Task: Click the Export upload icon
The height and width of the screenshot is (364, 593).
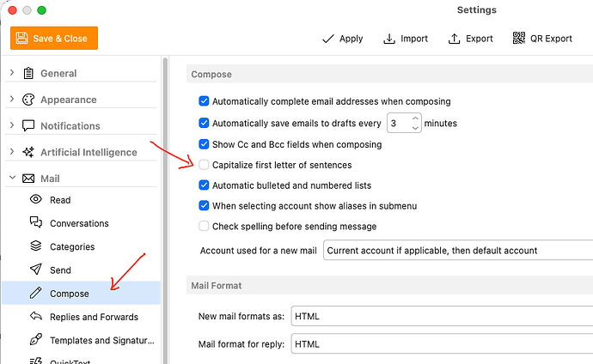Action: (x=454, y=39)
